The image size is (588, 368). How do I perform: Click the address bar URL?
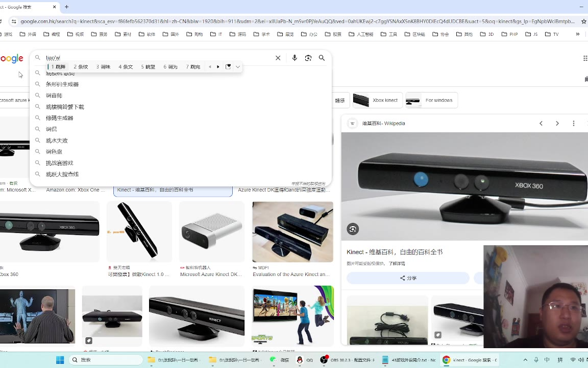point(298,21)
